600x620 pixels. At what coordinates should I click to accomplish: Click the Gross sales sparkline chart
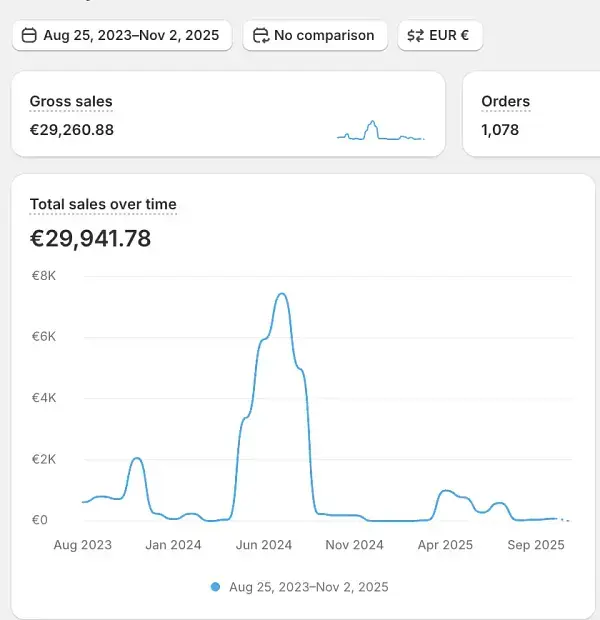[381, 131]
